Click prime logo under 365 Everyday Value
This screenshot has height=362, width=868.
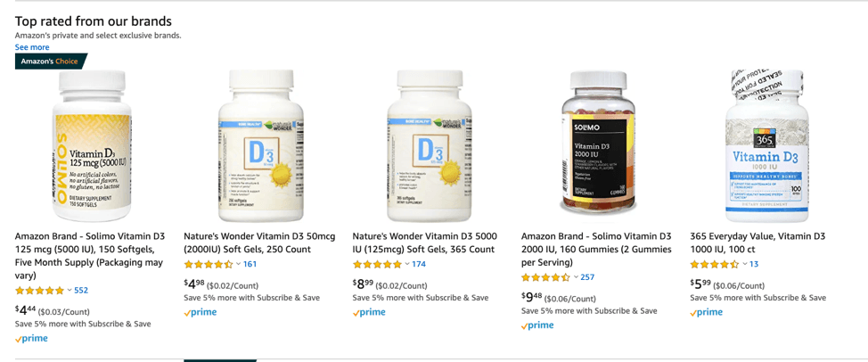click(707, 312)
